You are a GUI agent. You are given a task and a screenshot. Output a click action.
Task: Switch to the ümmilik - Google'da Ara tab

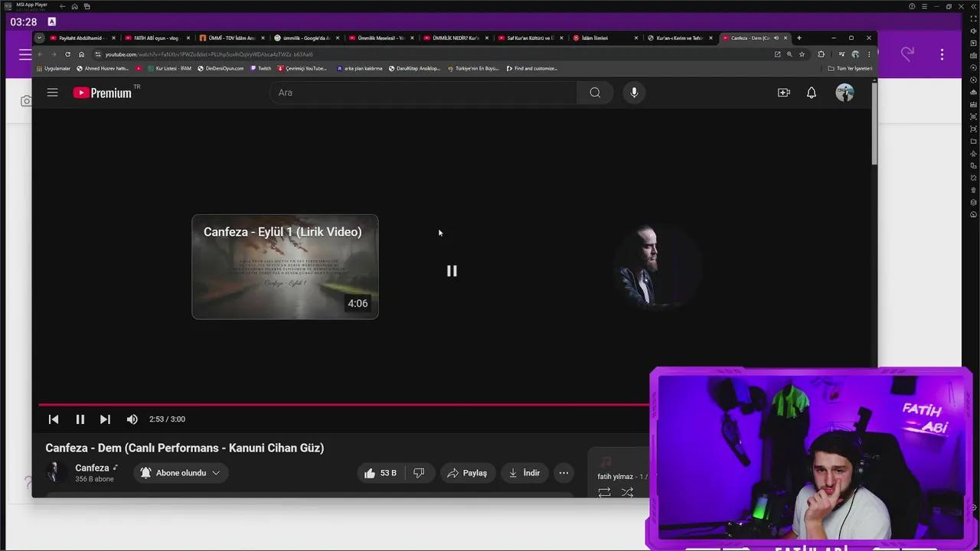pos(306,37)
